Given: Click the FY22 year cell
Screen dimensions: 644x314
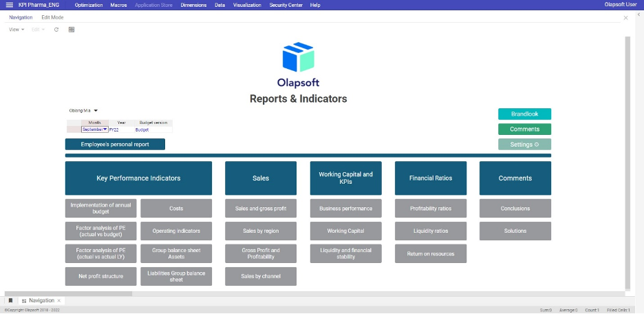Looking at the screenshot, I should pyautogui.click(x=122, y=129).
